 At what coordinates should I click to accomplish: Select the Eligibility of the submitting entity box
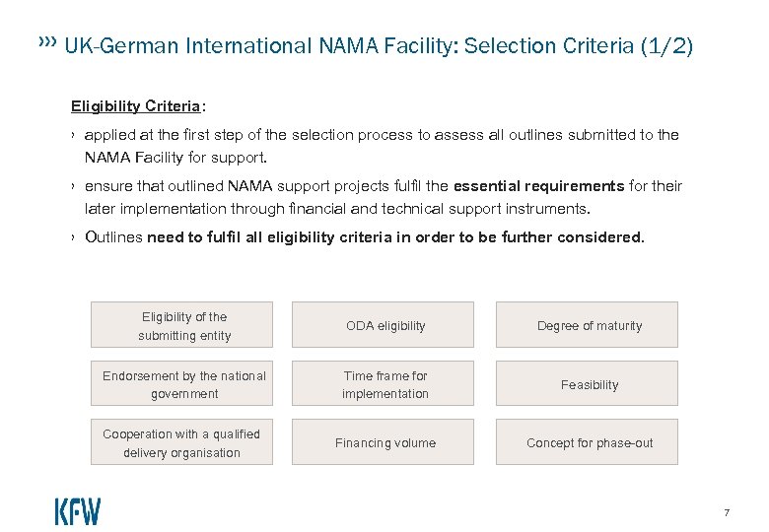click(185, 326)
